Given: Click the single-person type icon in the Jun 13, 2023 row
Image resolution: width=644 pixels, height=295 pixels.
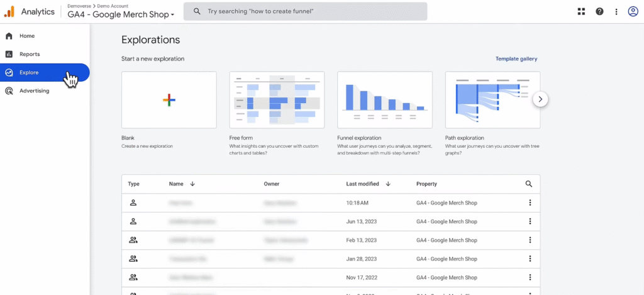Looking at the screenshot, I should [133, 221].
